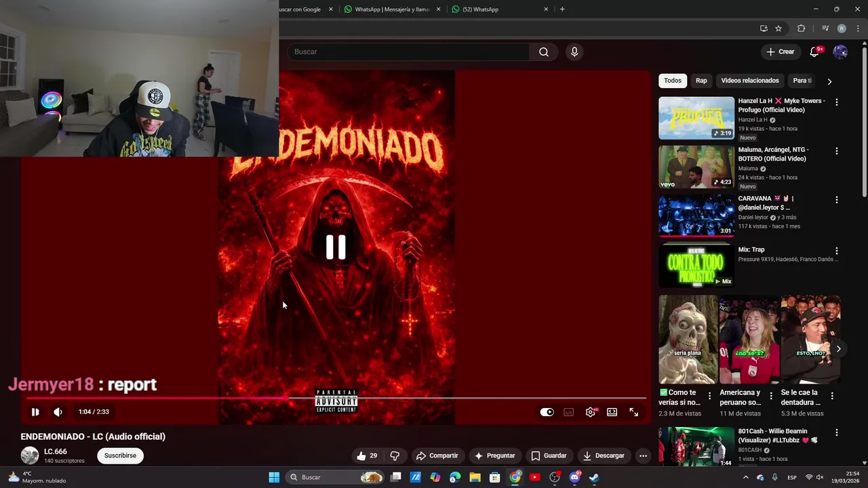The height and width of the screenshot is (488, 868).
Task: Activate voice search microphone button
Action: point(574,52)
